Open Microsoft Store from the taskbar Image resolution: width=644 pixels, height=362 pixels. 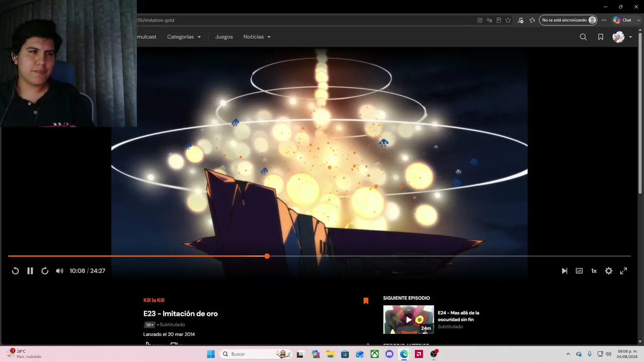pos(345,354)
